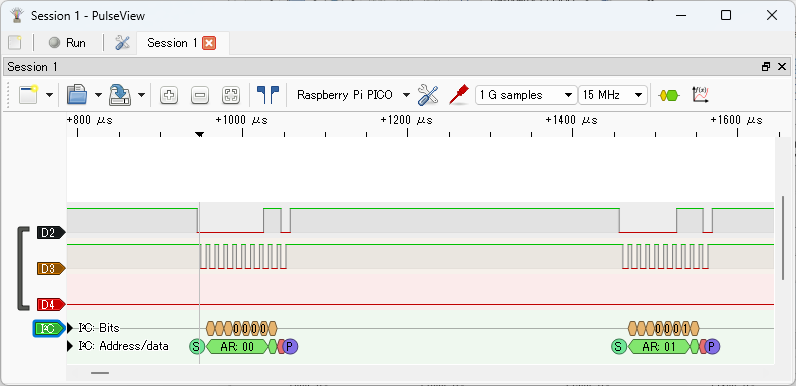796x386 pixels.
Task: Open a capture file with the folder icon
Action: click(x=78, y=94)
